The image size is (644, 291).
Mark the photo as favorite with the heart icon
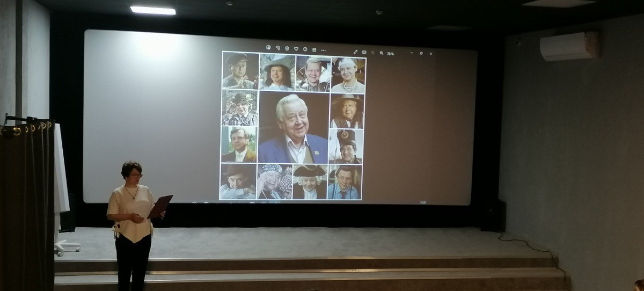(296, 49)
